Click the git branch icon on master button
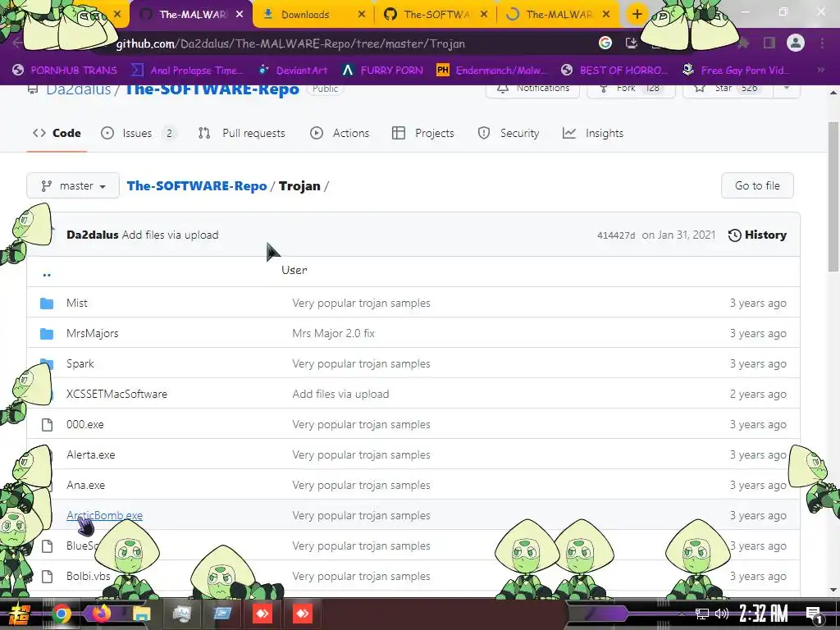This screenshot has width=840, height=630. [x=47, y=186]
